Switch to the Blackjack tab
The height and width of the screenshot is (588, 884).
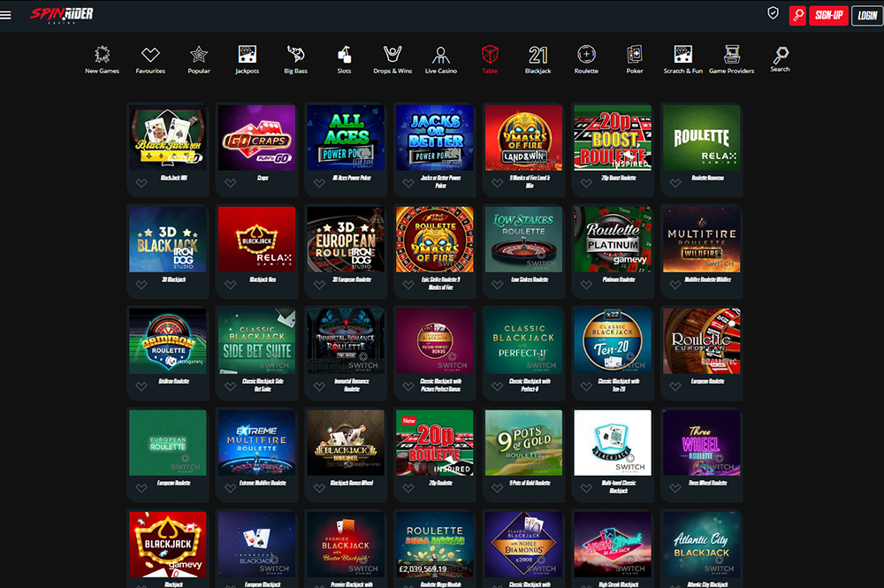click(x=537, y=58)
